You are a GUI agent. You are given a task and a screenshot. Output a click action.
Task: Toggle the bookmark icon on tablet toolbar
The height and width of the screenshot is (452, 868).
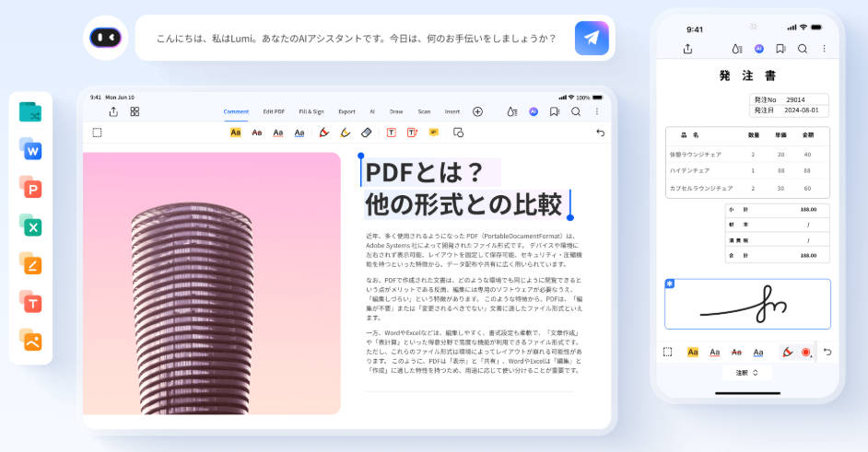(x=555, y=111)
